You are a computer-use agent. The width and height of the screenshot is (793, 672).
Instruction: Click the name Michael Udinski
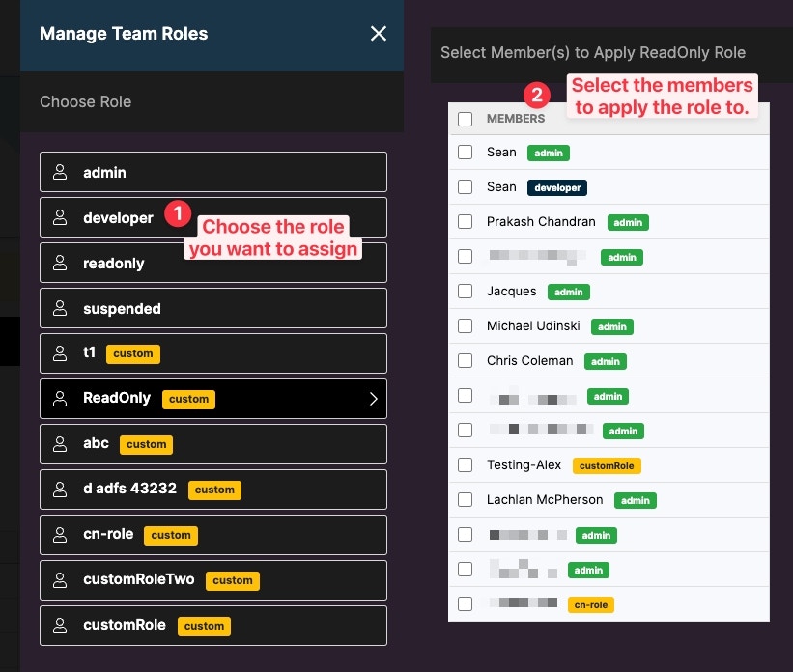[x=533, y=325]
